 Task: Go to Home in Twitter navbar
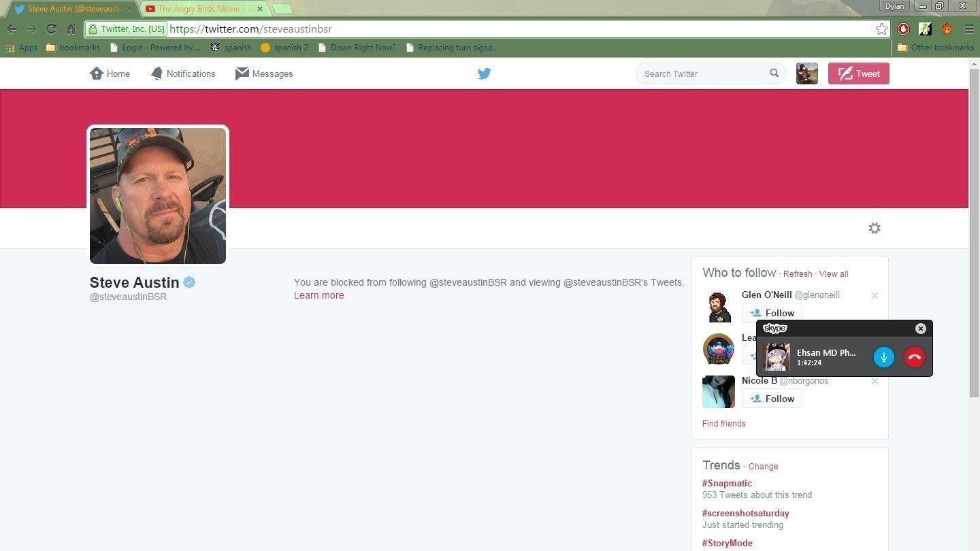coord(110,73)
